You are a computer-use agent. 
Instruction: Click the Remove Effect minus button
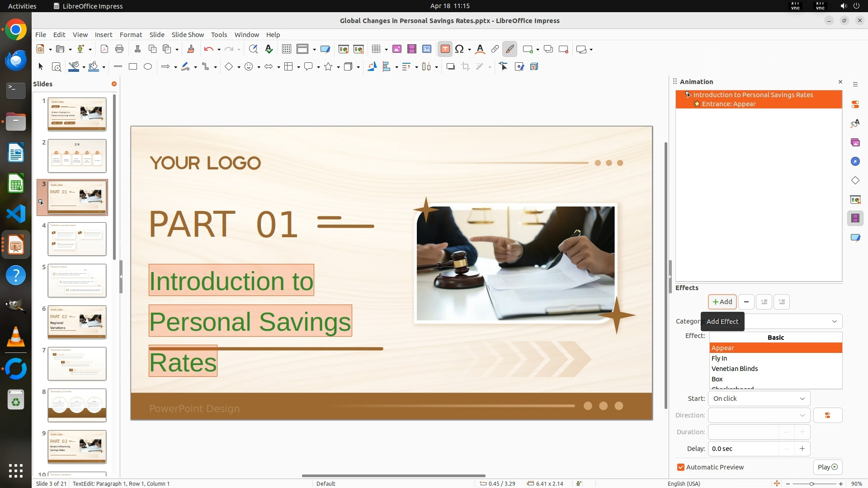click(746, 302)
